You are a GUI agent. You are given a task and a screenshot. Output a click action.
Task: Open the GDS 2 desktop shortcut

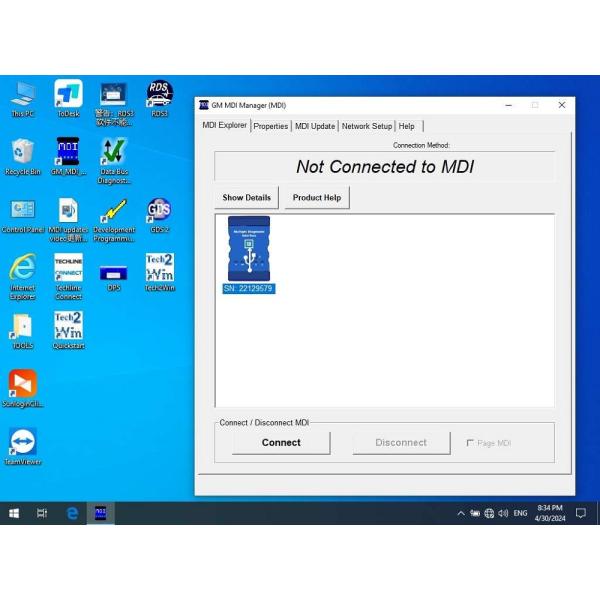pos(159,212)
